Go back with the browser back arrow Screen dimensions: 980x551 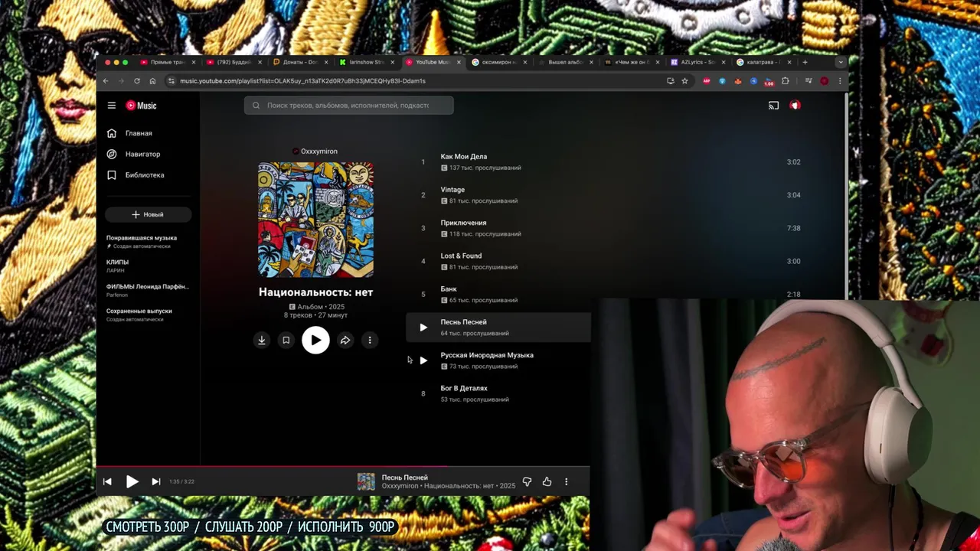coord(106,81)
